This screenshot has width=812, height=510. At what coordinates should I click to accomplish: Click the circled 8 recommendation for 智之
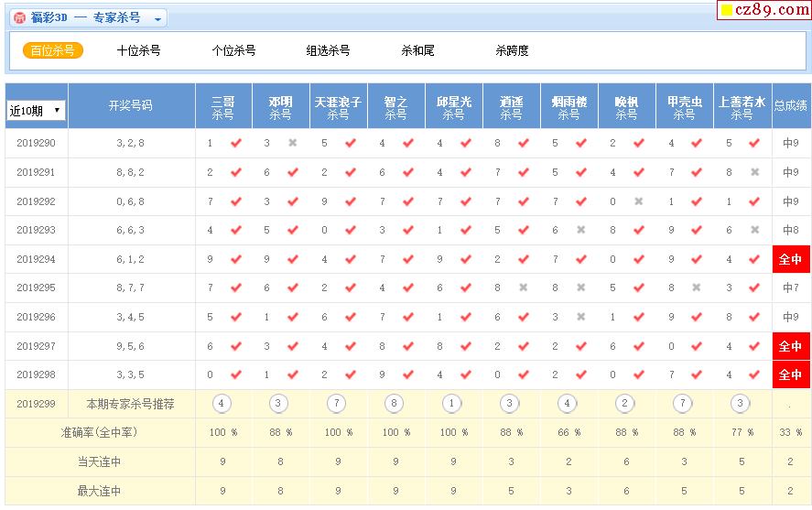pyautogui.click(x=394, y=404)
